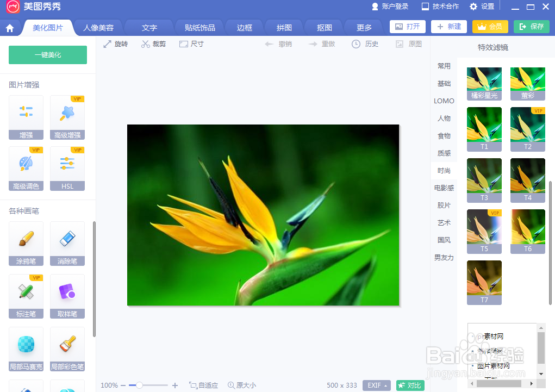Expand the EXIF dropdown

click(x=377, y=385)
